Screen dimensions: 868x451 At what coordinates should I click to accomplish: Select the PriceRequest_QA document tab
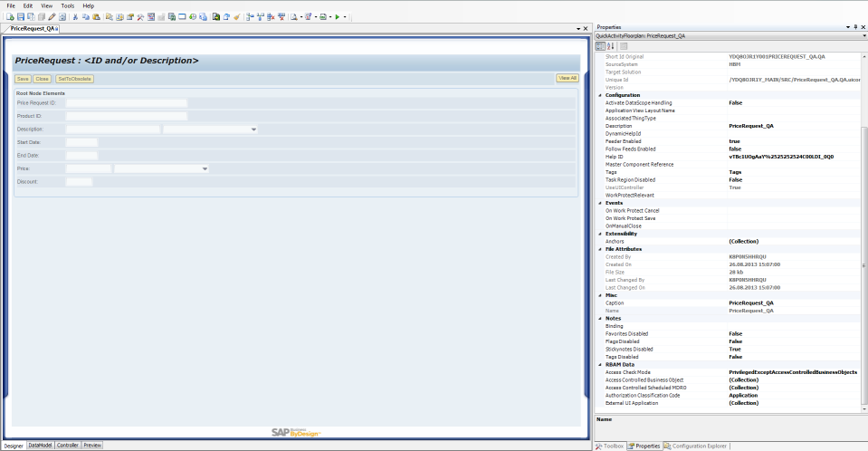click(x=32, y=28)
